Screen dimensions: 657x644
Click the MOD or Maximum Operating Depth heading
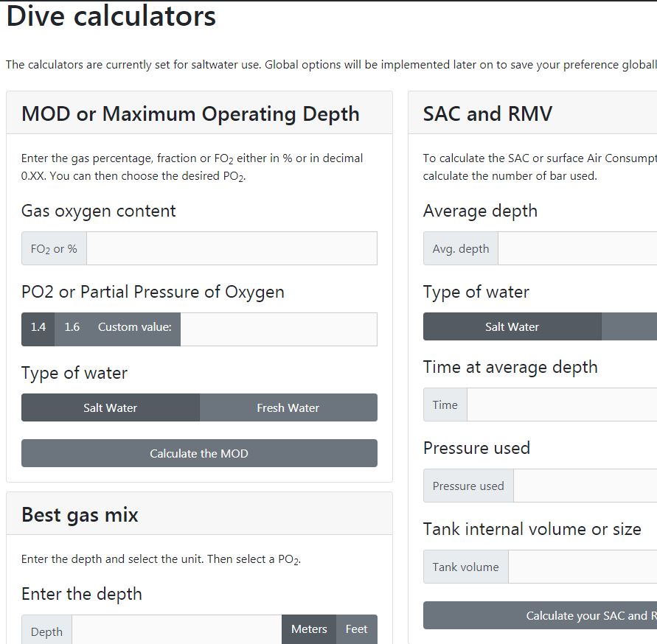[190, 114]
